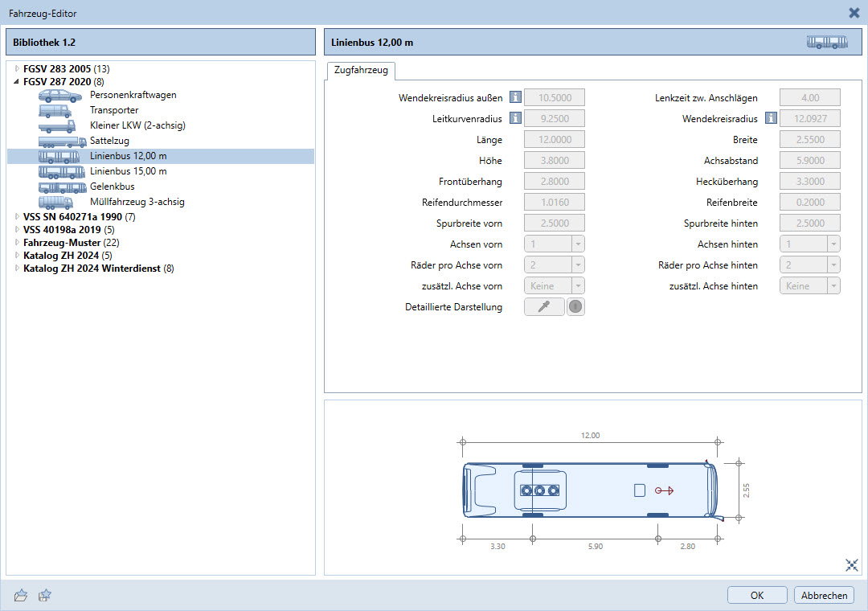Viewport: 868px width, 611px height.
Task: Collapse the FGSV 287 2020 group
Action: point(17,81)
